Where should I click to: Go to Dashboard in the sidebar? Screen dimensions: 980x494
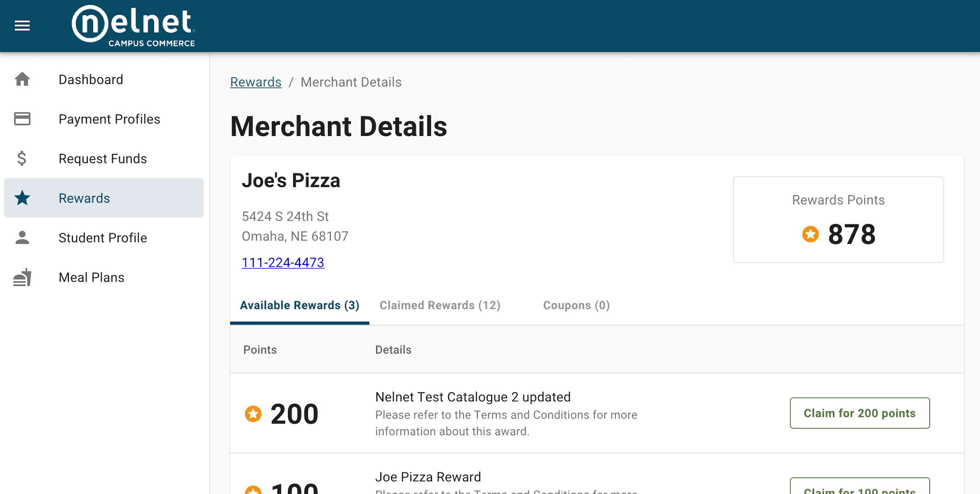[x=91, y=80]
